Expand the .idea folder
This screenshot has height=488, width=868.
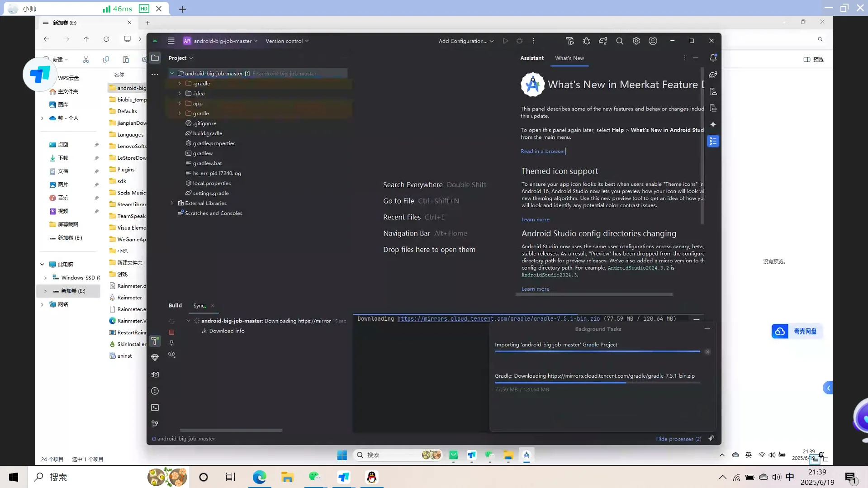(180, 93)
